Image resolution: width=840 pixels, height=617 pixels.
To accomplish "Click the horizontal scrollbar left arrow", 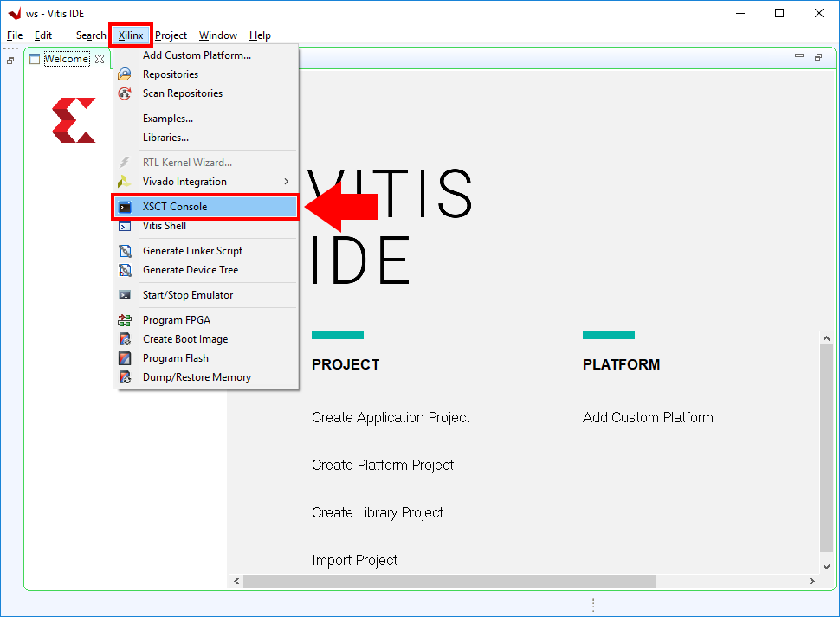I will 236,582.
